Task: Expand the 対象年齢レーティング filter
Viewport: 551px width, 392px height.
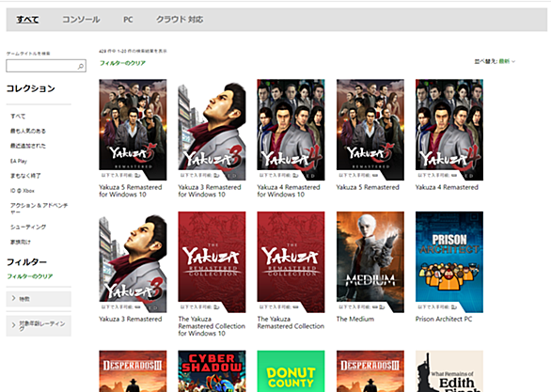Action: tap(39, 325)
